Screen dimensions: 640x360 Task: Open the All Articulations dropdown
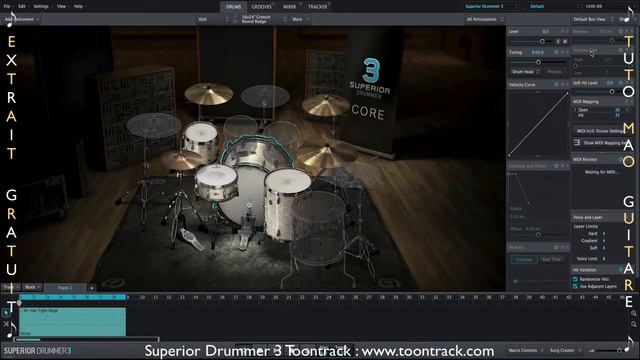coord(484,19)
